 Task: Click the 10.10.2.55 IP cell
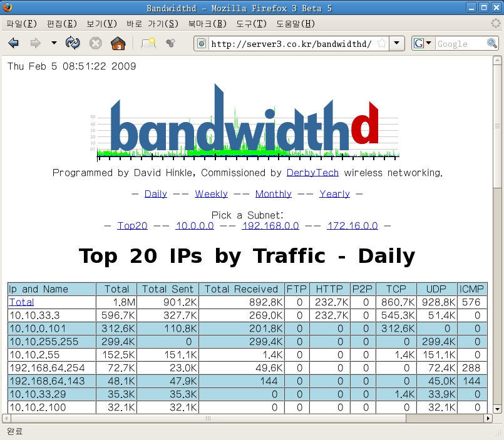point(52,355)
